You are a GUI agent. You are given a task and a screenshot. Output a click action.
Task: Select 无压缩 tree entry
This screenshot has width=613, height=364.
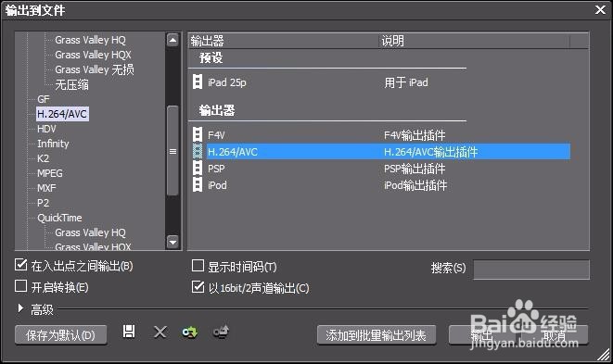pos(71,84)
